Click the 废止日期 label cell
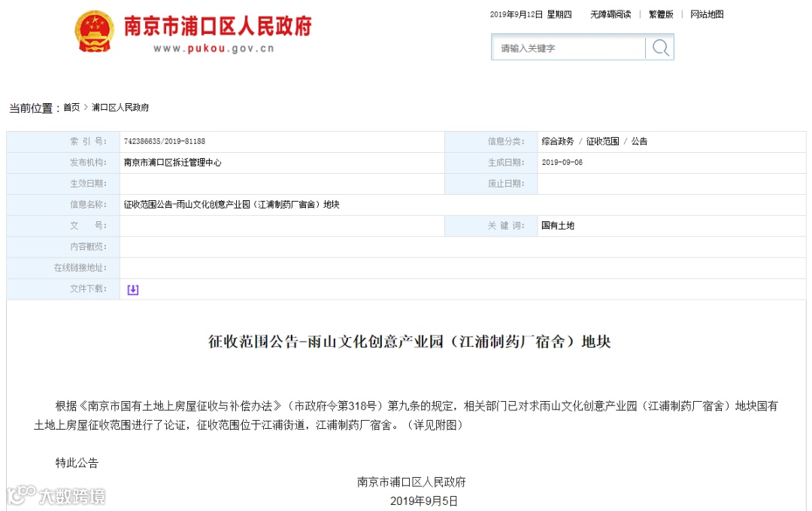This screenshot has height=511, width=812. click(x=492, y=184)
